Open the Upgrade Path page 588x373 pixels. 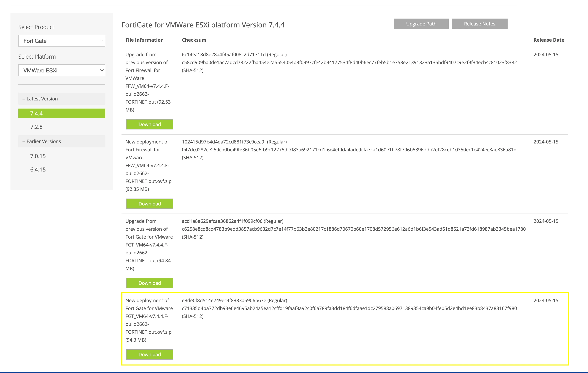coord(421,24)
